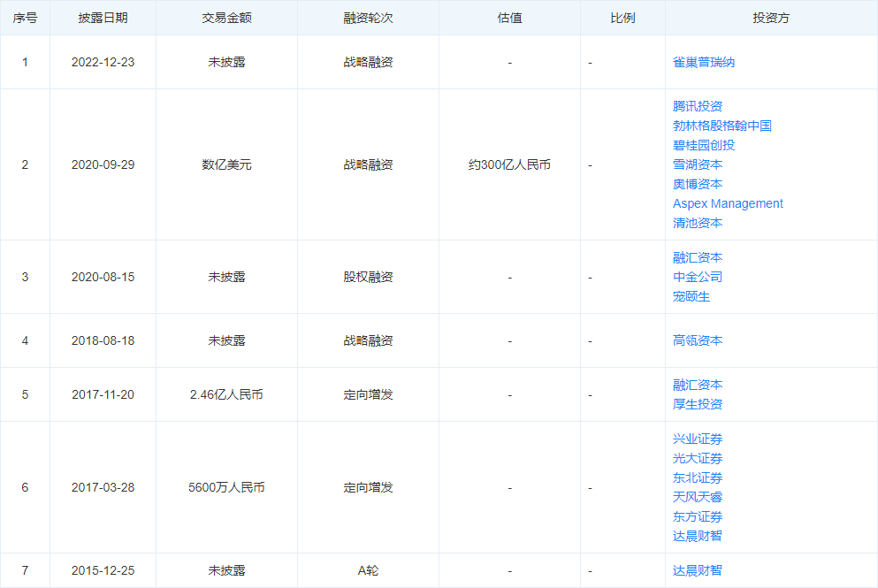Screen dimensions: 878x588
Task: Select 战略融资 in the 2022-12-23 row
Action: click(368, 62)
